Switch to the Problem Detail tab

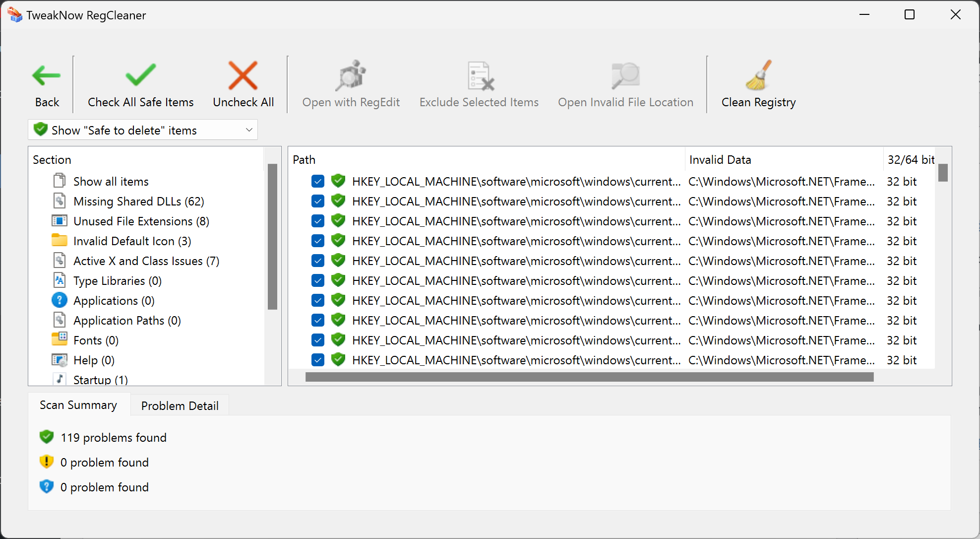tap(180, 405)
